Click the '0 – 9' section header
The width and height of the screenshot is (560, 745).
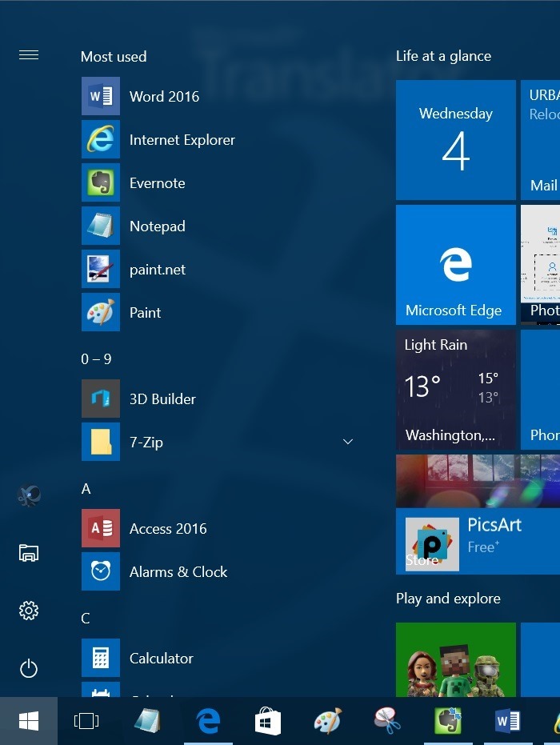point(97,358)
